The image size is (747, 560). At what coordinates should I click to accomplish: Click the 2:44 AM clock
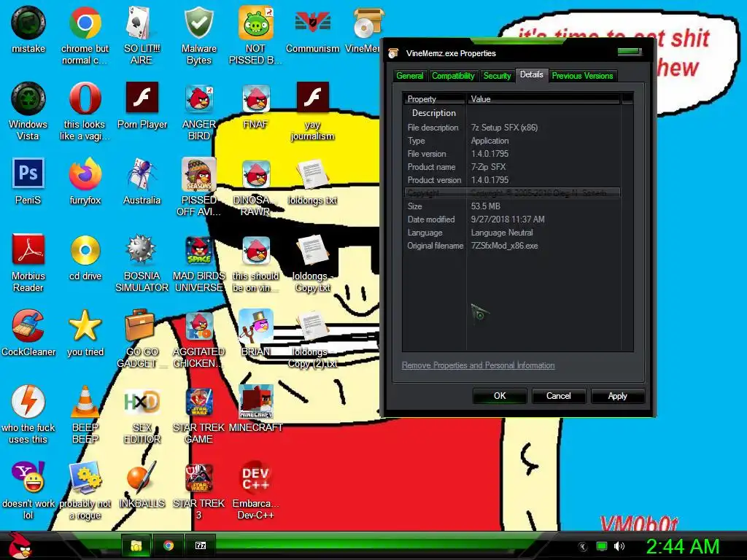click(682, 546)
